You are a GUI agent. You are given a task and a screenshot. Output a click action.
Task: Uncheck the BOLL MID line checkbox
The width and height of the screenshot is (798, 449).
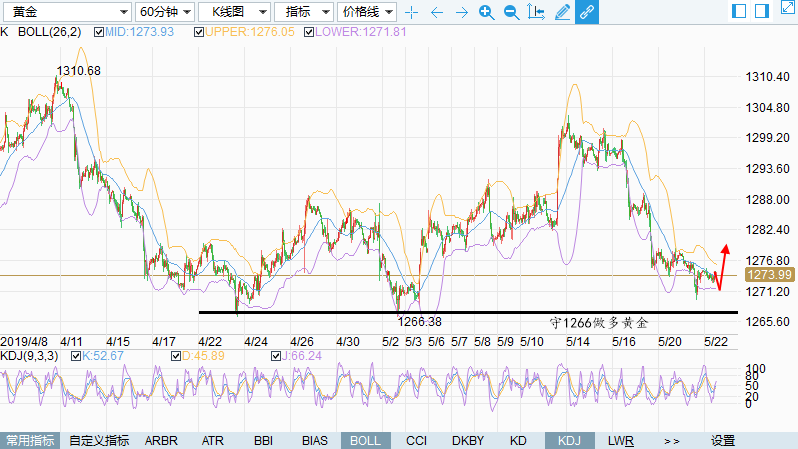pos(98,32)
